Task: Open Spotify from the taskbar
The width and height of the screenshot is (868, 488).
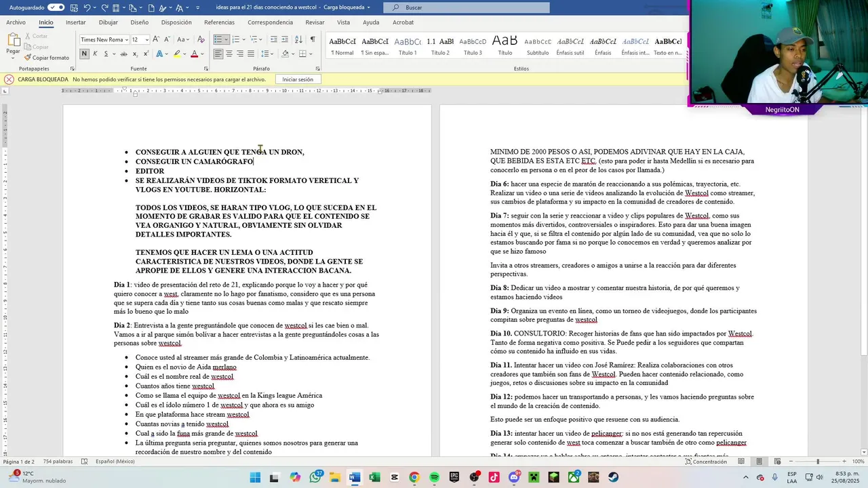Action: point(434,477)
